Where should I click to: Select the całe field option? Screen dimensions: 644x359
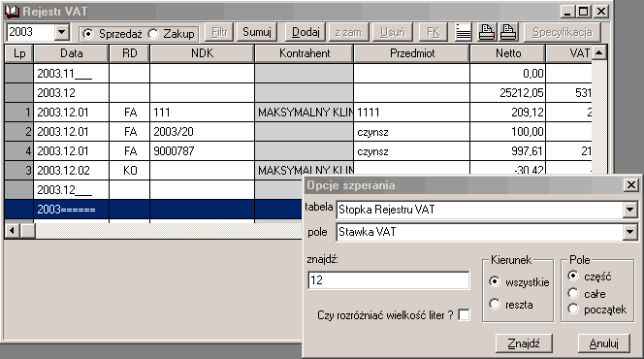pyautogui.click(x=573, y=293)
